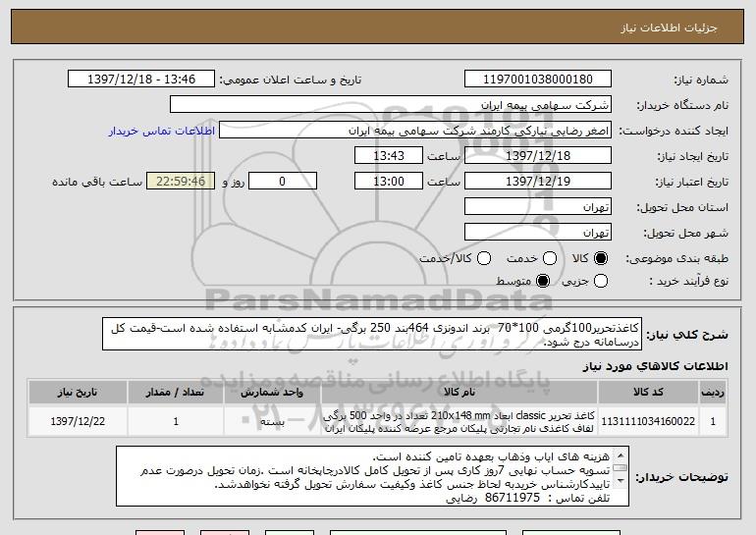Screen dimensions: 756x535
Task: Select the کالا/خدمت radio button
Action: pos(484,259)
